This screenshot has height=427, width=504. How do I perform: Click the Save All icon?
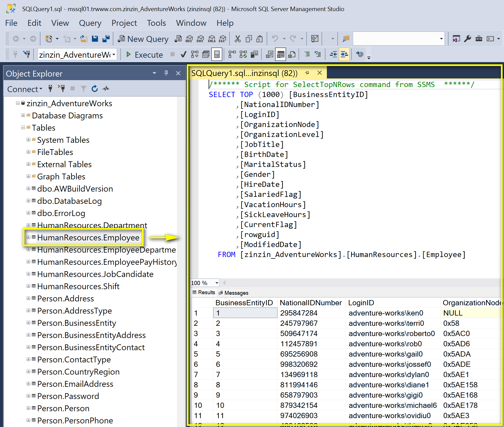[106, 39]
